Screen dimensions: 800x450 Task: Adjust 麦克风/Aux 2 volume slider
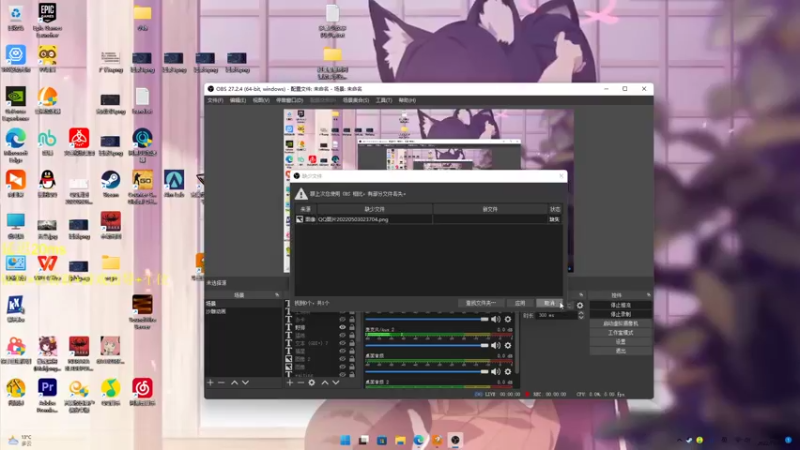click(x=427, y=345)
